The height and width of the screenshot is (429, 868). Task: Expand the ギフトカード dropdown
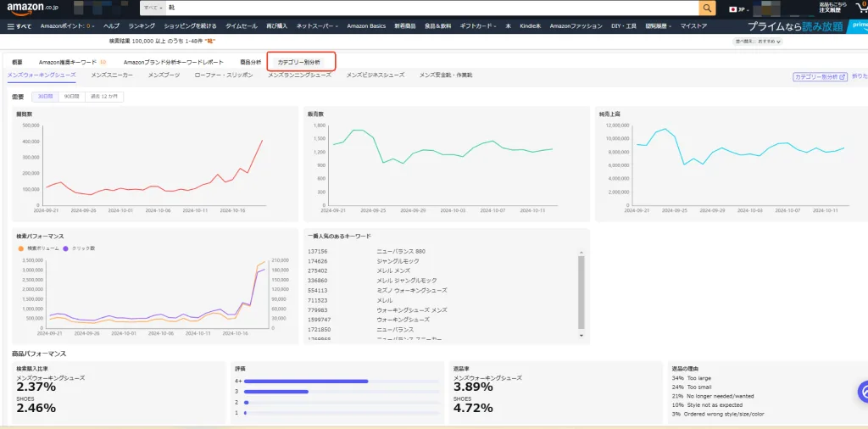(x=478, y=26)
